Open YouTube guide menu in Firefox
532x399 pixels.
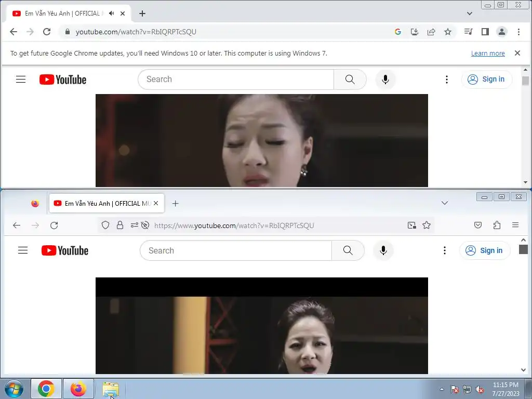23,250
